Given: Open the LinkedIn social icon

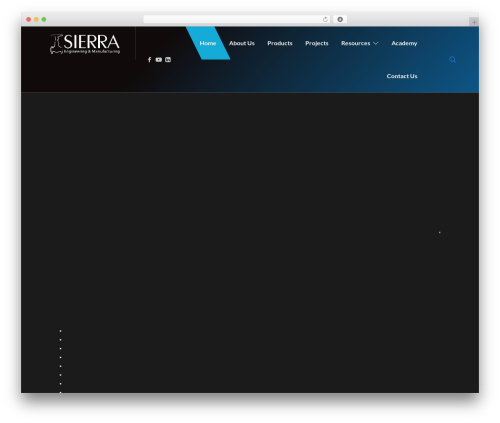Looking at the screenshot, I should click(x=168, y=60).
